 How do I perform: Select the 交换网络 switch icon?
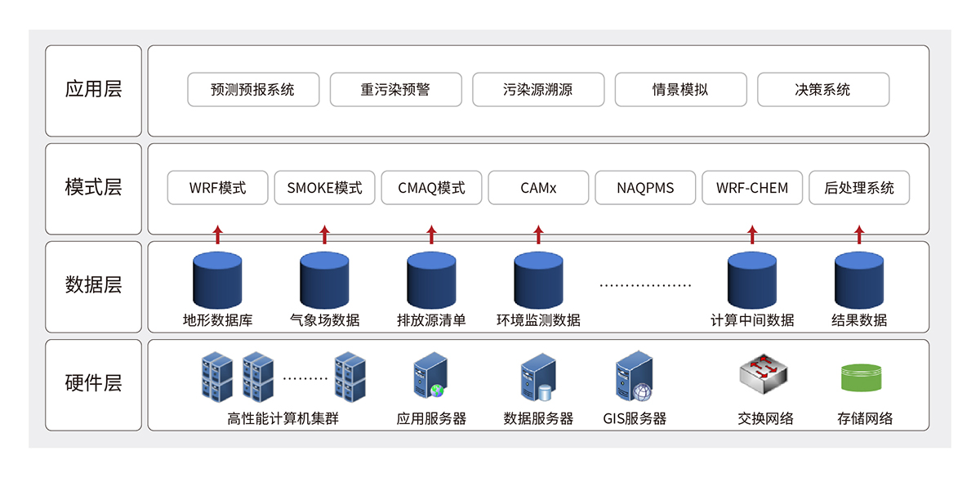pos(765,376)
